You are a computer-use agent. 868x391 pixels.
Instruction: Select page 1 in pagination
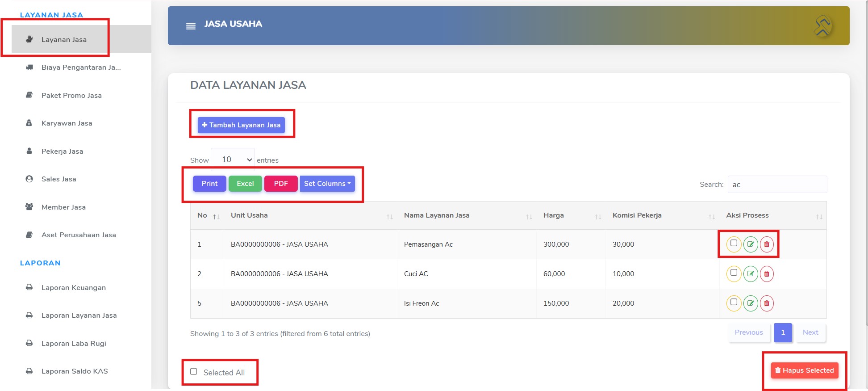pyautogui.click(x=783, y=332)
